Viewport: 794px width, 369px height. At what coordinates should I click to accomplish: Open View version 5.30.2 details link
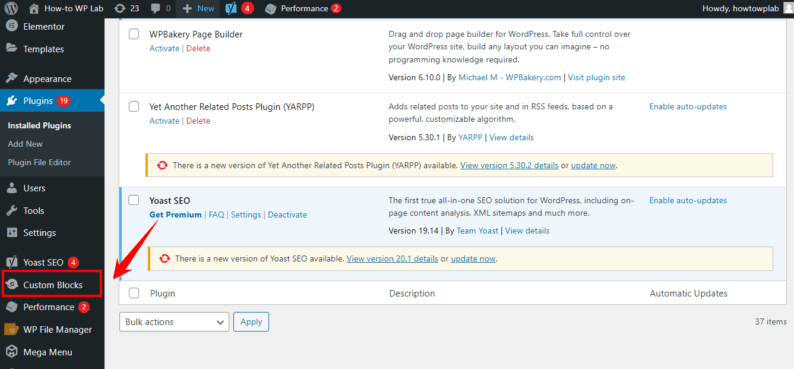point(509,166)
